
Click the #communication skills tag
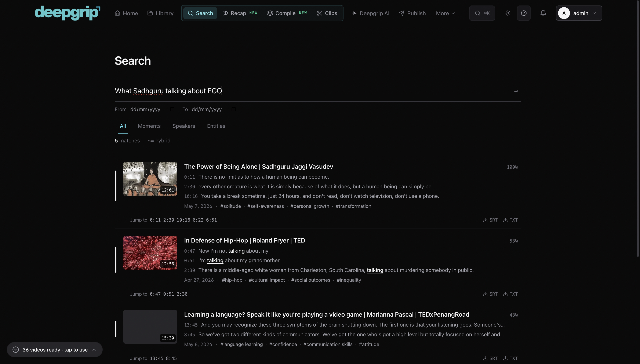[x=328, y=344]
